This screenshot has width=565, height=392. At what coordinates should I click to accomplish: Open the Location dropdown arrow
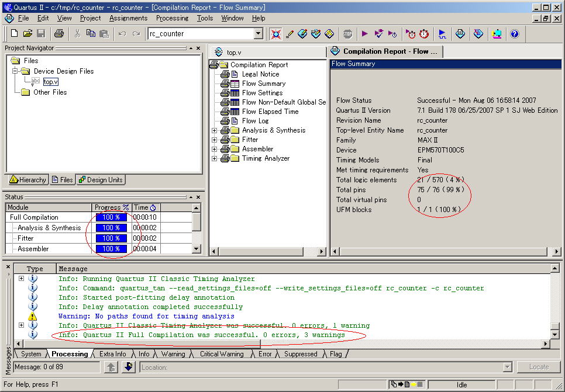pos(507,367)
